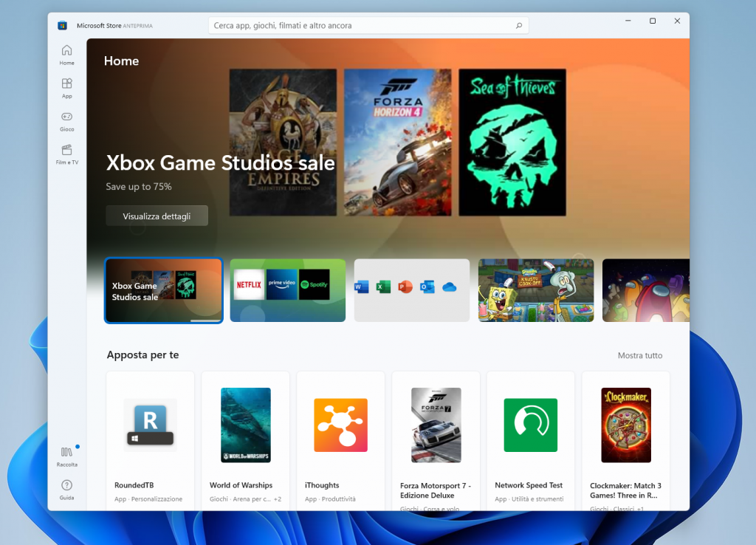
Task: Click the search magnifier icon
Action: 519,26
